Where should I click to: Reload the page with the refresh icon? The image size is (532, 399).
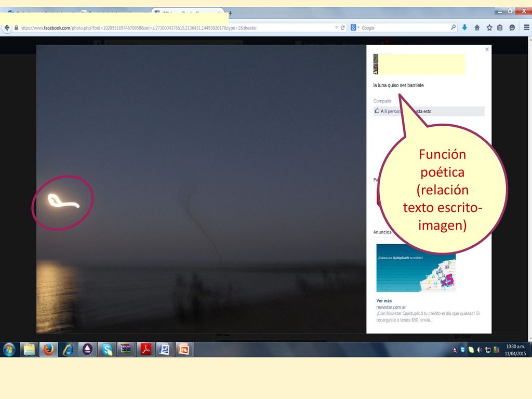pos(343,28)
